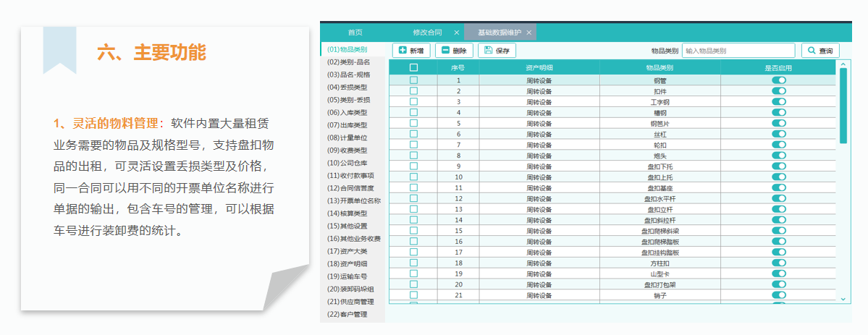Toggle 是否启用 switch for 山型卡
868x335 pixels.
point(779,273)
